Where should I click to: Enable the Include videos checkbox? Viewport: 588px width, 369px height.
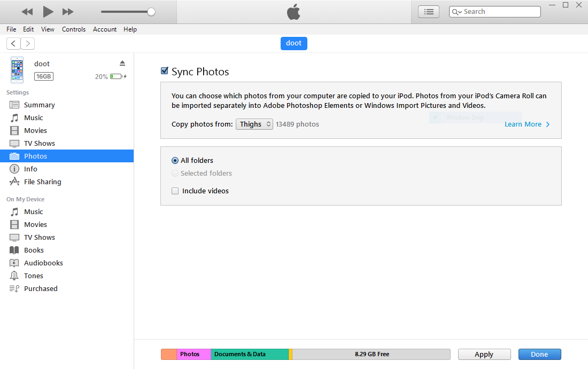pyautogui.click(x=175, y=191)
